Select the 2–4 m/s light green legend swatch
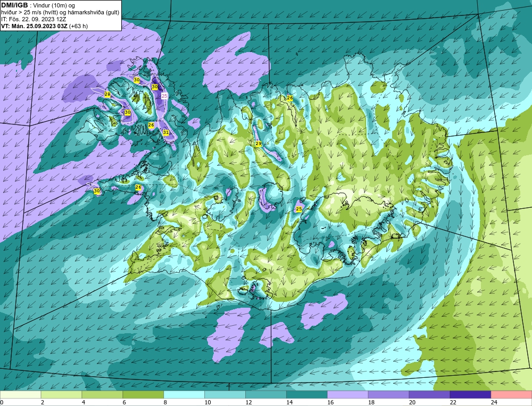The image size is (532, 406). pyautogui.click(x=61, y=395)
